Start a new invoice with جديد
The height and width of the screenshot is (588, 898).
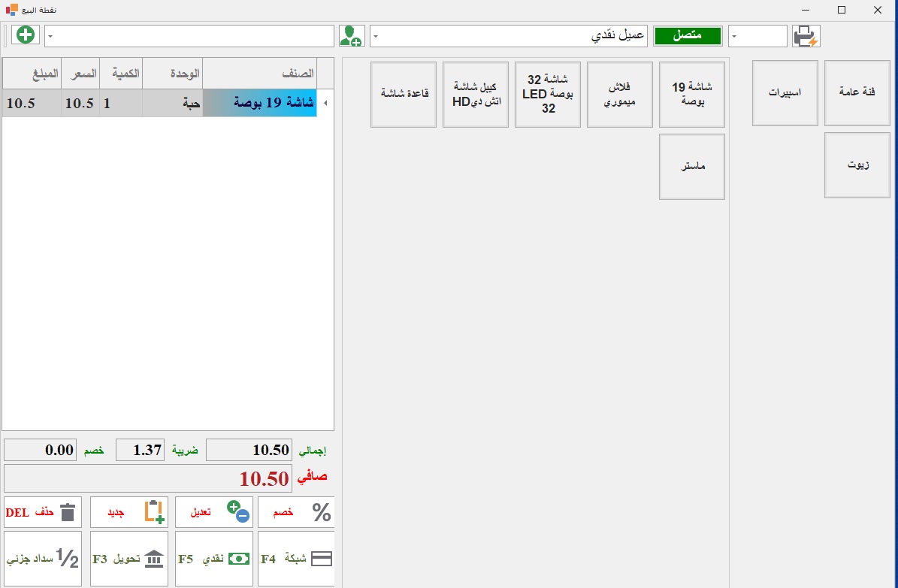coord(127,512)
